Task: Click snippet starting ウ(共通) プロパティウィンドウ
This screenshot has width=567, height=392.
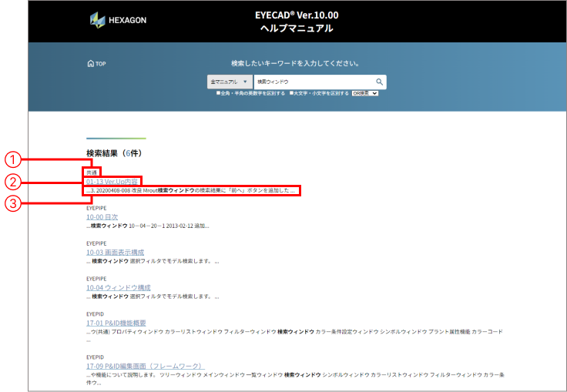Action: [x=294, y=335]
